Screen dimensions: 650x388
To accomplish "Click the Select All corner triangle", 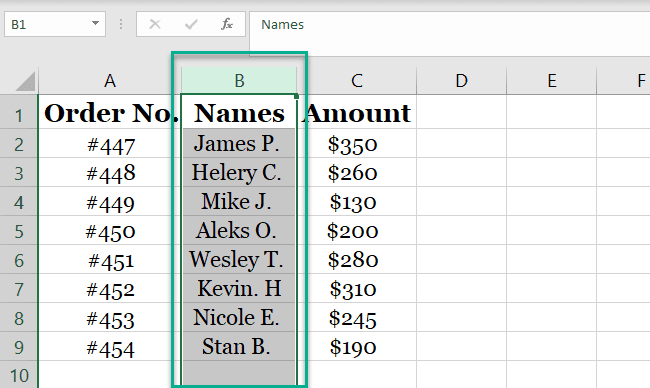I will (x=26, y=81).
